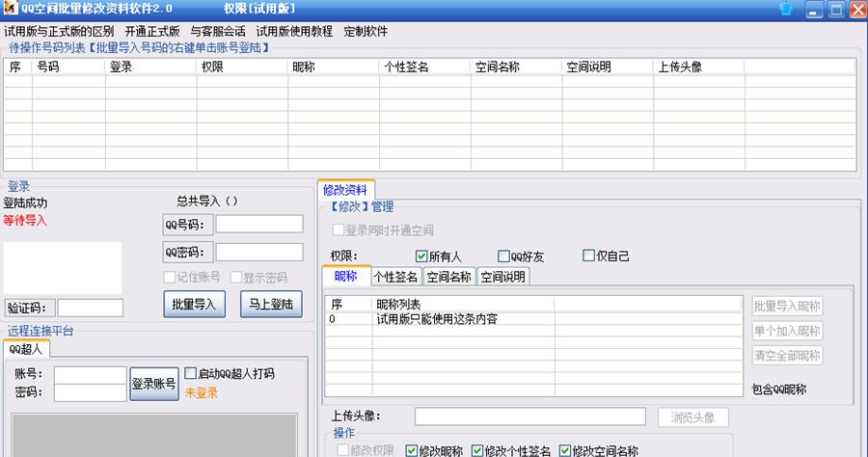
Task: Select the 修改资料 tab
Action: point(345,190)
